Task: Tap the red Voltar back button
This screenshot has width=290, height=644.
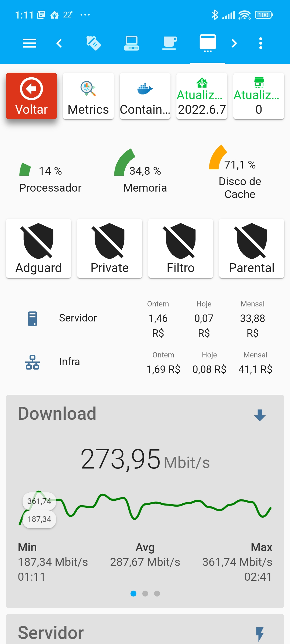Action: tap(31, 96)
